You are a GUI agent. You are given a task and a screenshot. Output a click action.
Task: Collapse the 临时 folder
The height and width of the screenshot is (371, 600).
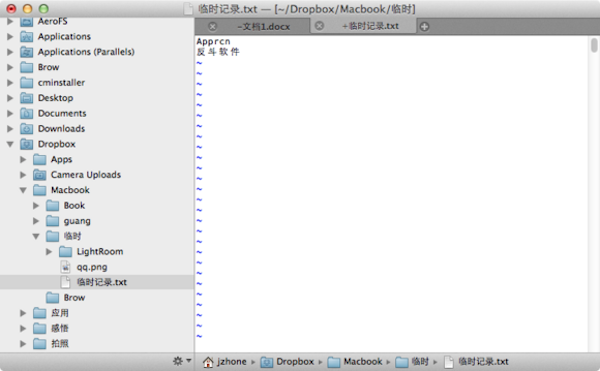[36, 236]
